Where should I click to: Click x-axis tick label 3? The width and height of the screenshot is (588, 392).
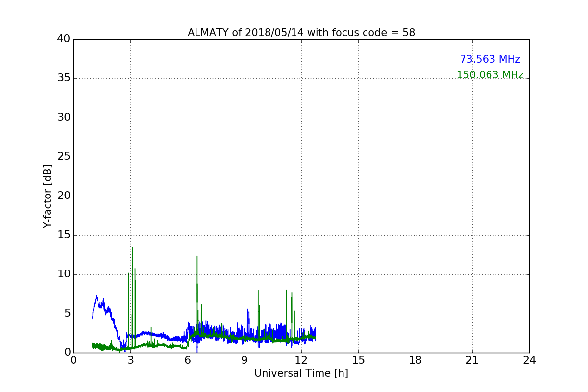coord(131,360)
